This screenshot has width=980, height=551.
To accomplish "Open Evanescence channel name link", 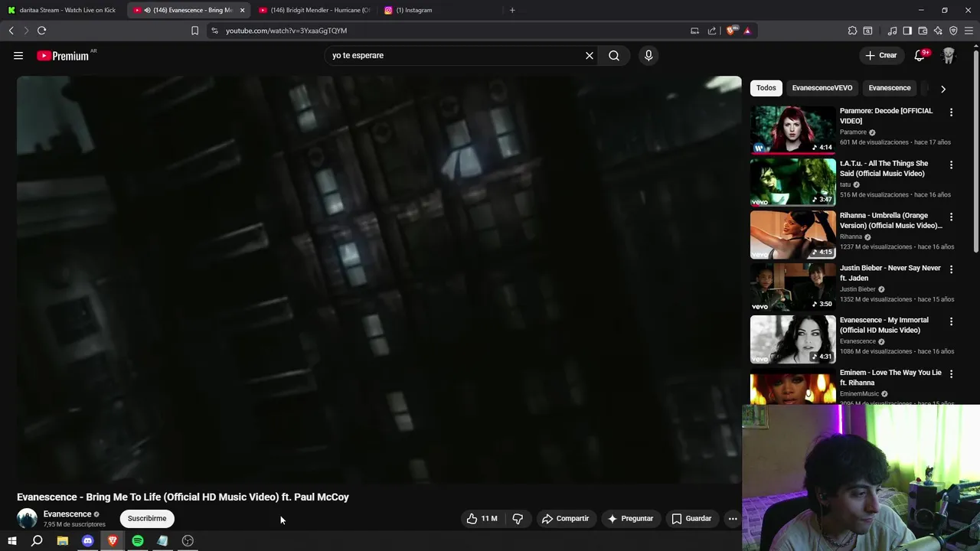I will [67, 514].
